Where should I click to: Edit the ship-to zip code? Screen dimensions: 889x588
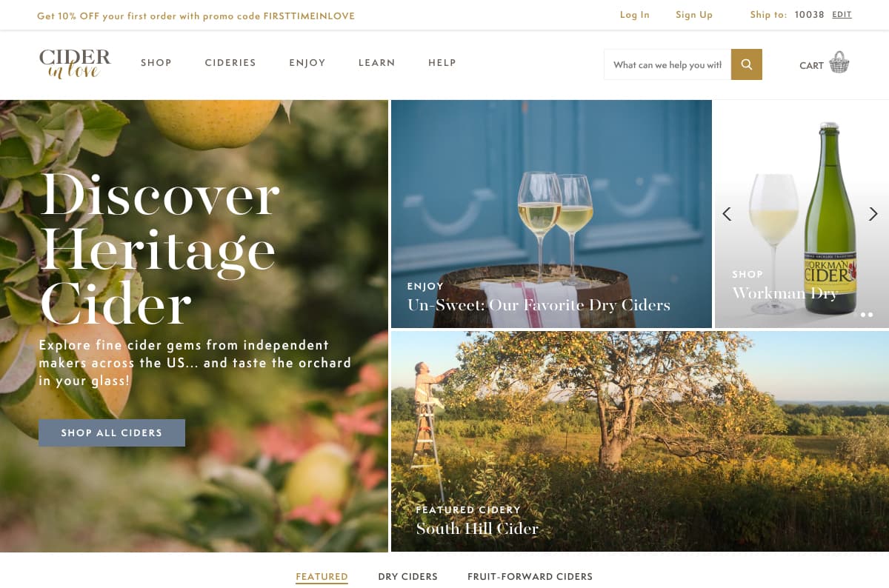(842, 15)
